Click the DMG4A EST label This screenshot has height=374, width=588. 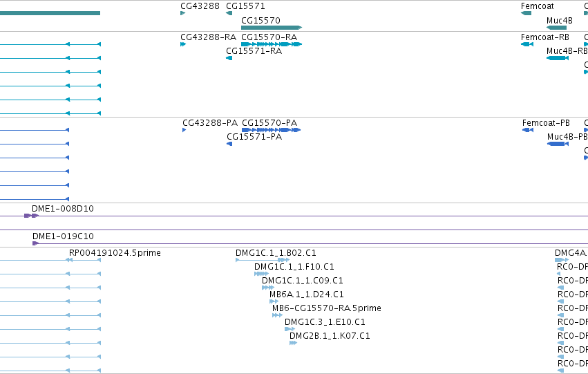571,253
